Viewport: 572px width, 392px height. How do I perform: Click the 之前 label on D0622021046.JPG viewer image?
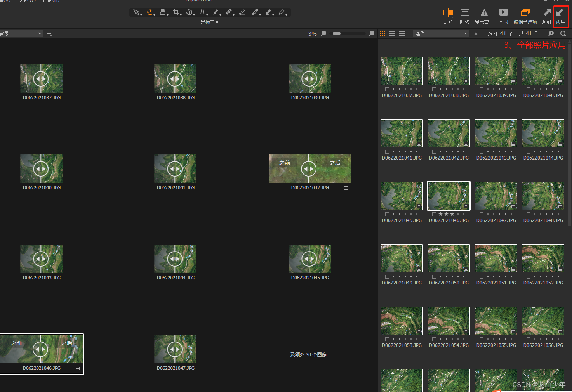point(16,343)
